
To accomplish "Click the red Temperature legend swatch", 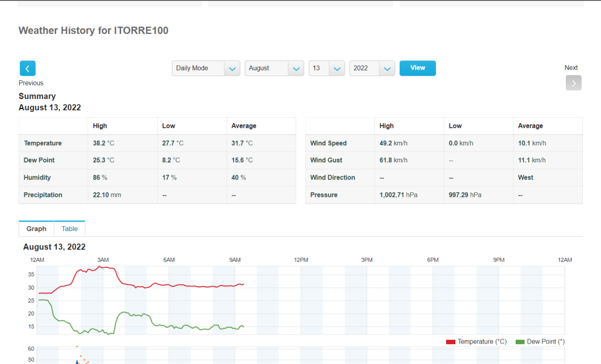I will coord(451,342).
